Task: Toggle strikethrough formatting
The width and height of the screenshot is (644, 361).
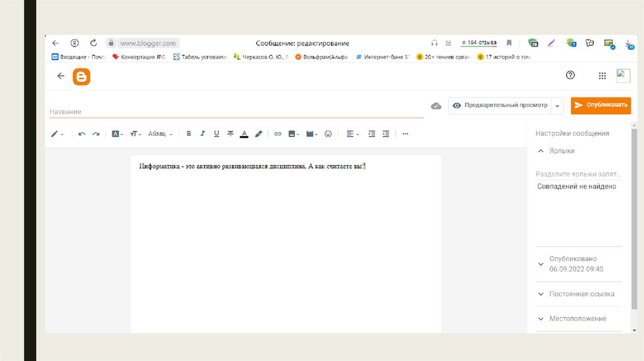Action: (230, 134)
